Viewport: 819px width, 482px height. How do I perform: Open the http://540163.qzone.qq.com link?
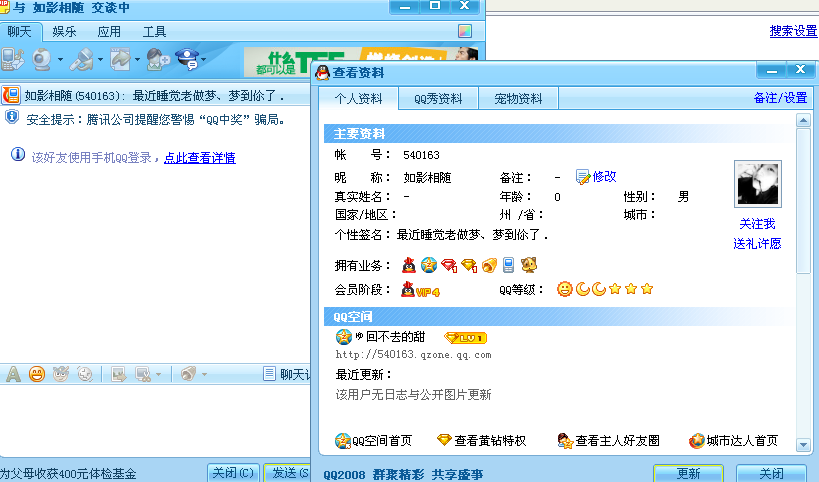click(413, 355)
